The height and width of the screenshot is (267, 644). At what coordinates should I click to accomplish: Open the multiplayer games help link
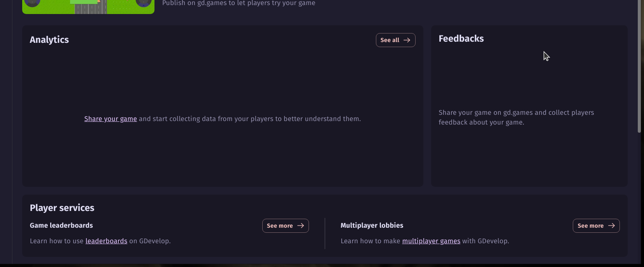[431, 241]
